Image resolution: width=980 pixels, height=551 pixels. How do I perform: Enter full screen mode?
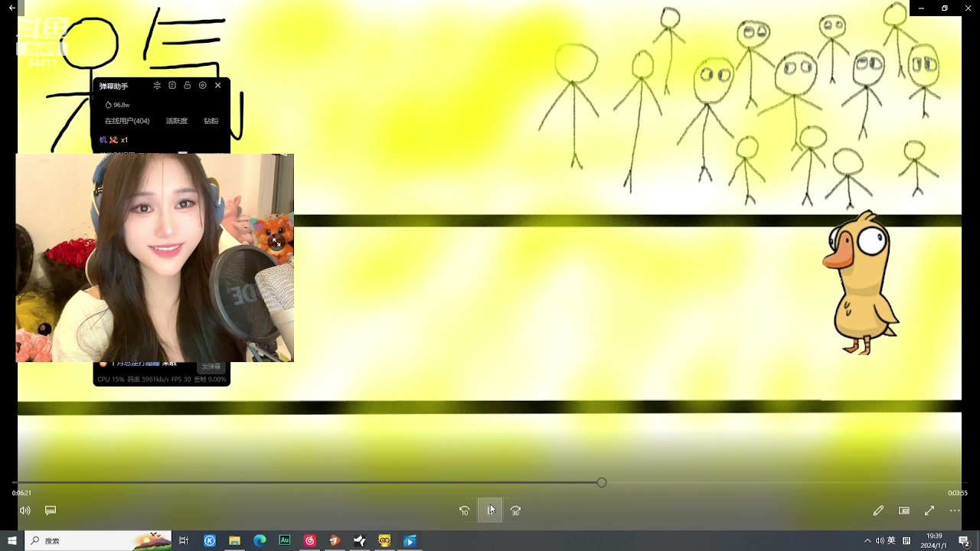click(x=929, y=510)
